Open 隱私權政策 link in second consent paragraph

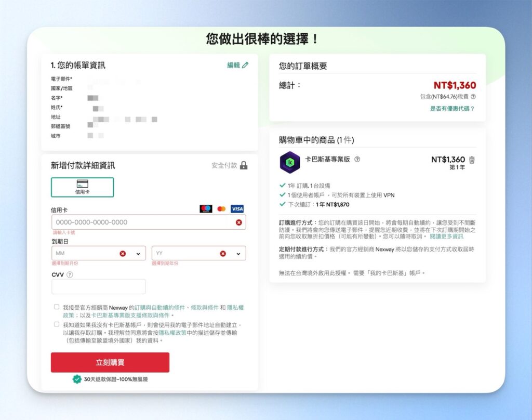point(172,333)
